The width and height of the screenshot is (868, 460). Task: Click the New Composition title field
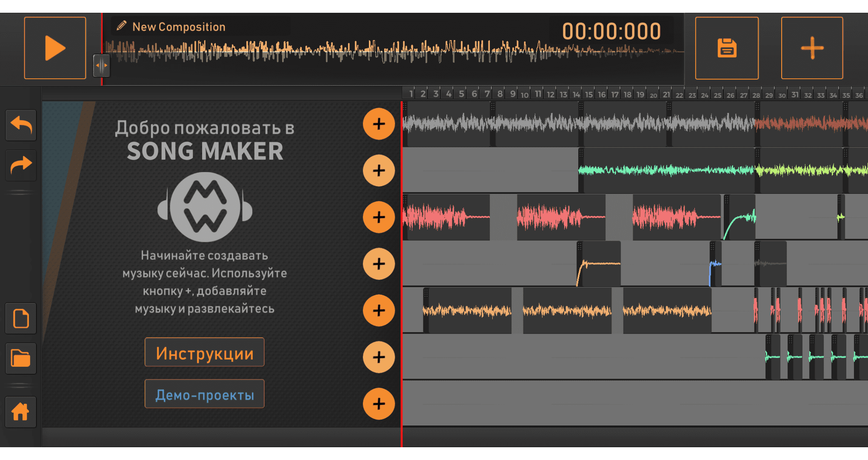point(179,27)
